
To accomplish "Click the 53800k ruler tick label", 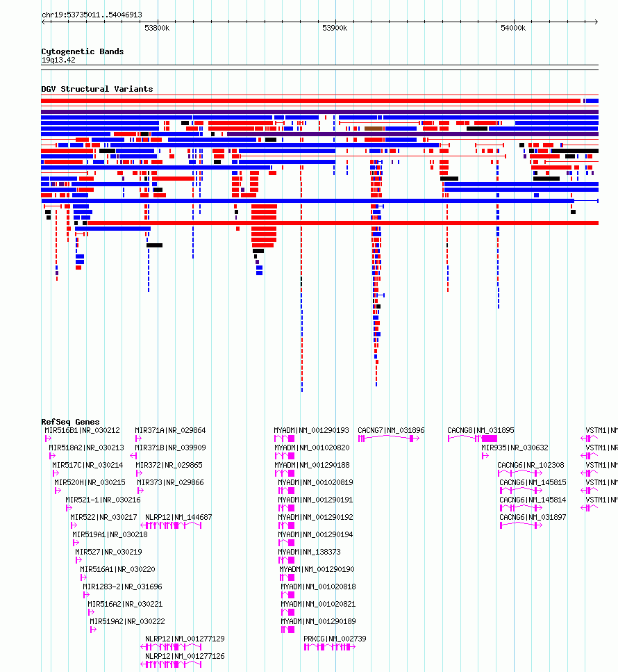I will point(157,28).
